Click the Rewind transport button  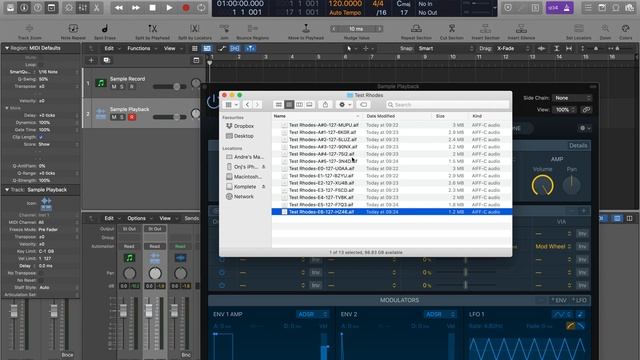(119, 8)
